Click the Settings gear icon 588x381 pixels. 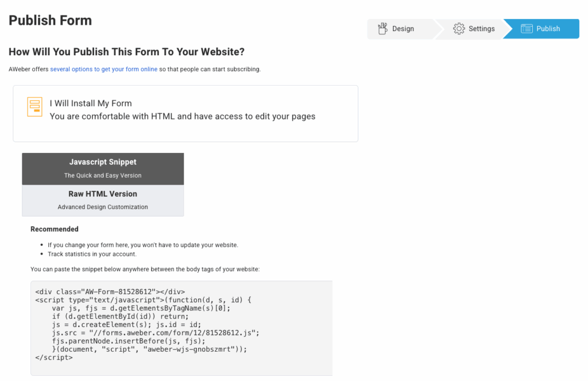coord(459,28)
